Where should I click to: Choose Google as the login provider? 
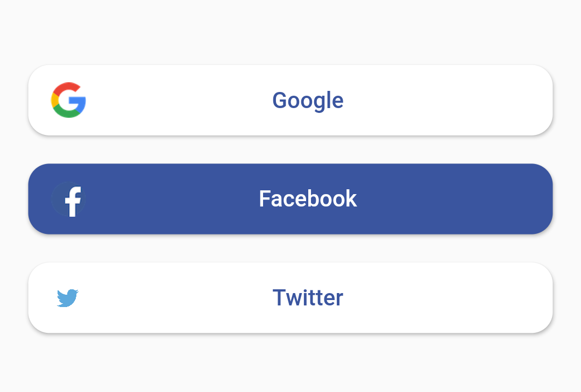(290, 100)
